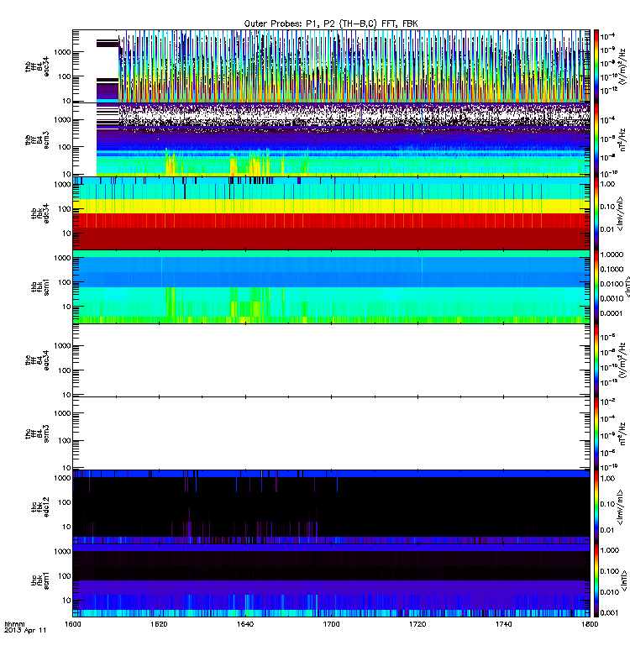Click the 1620 time axis label
The width and height of the screenshot is (630, 672).
[159, 624]
